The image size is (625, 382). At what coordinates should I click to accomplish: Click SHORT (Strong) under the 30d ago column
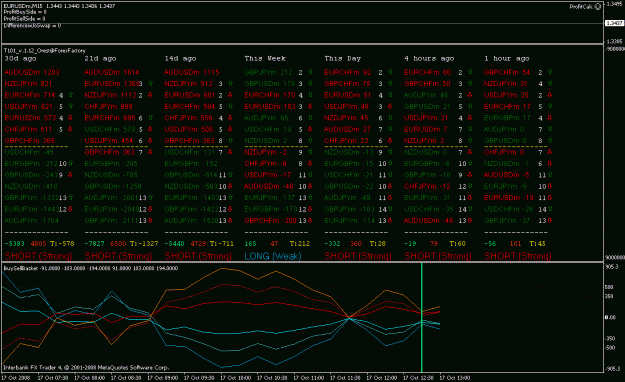coord(38,256)
